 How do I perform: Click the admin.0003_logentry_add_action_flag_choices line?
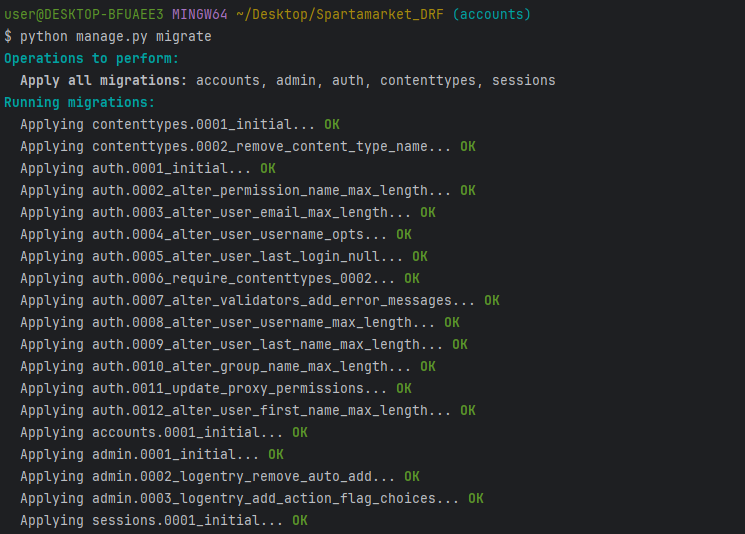252,499
